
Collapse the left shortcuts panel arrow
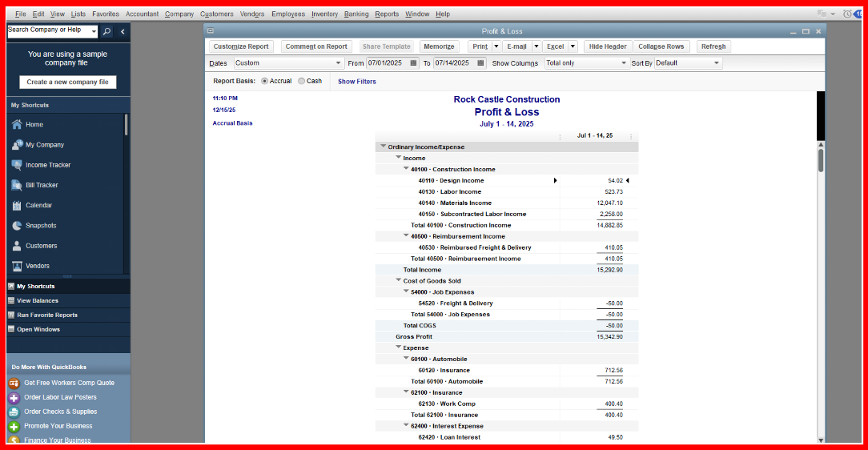[123, 31]
